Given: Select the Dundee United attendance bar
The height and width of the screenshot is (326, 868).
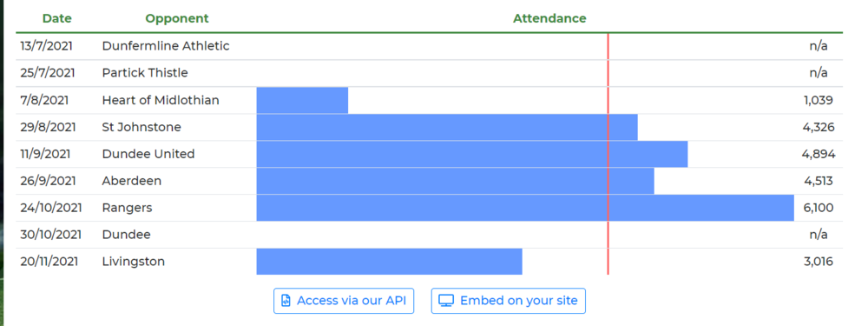Looking at the screenshot, I should 472,154.
